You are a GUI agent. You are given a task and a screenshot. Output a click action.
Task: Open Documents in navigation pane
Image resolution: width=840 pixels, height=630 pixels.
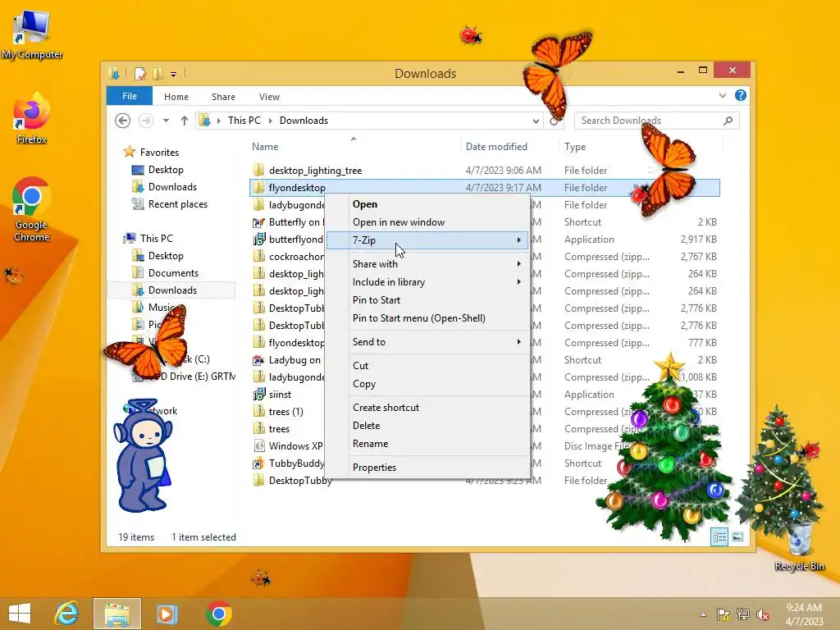coord(166,273)
